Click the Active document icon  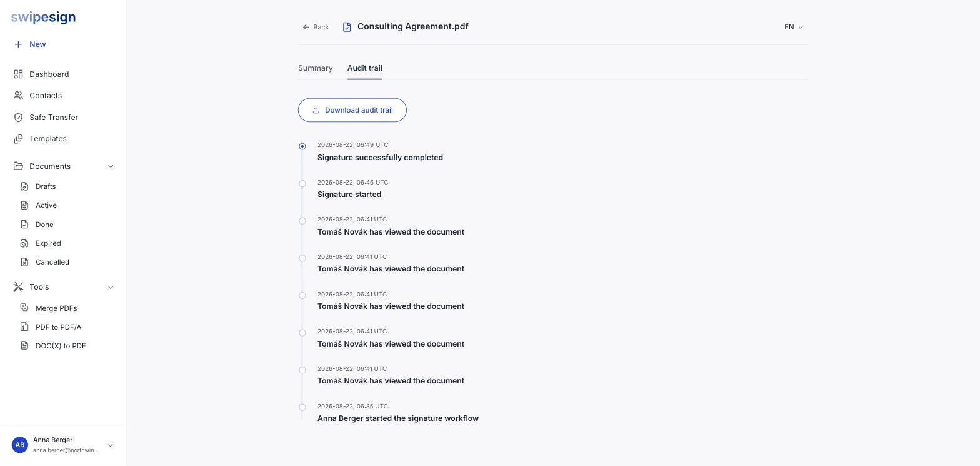[24, 205]
